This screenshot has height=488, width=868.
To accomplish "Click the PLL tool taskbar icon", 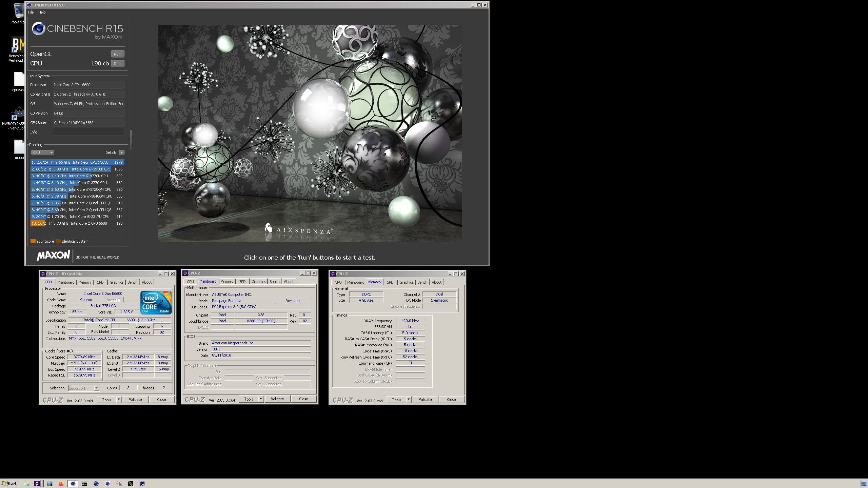I will [x=142, y=484].
